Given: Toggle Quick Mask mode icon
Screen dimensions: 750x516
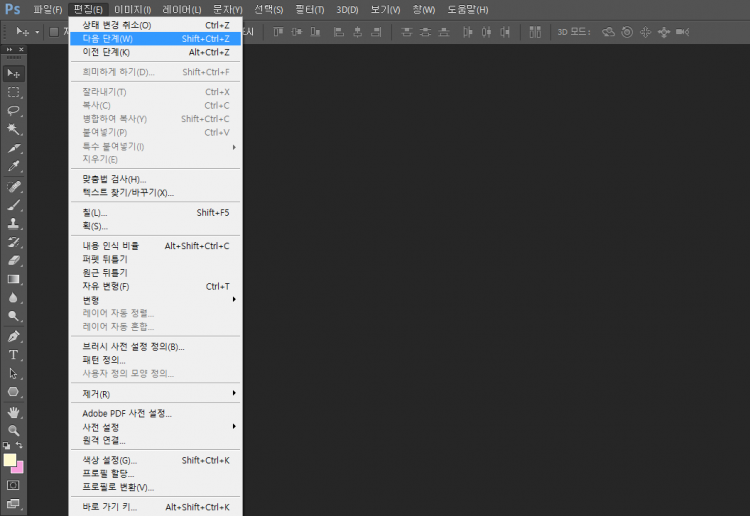Looking at the screenshot, I should pyautogui.click(x=14, y=485).
